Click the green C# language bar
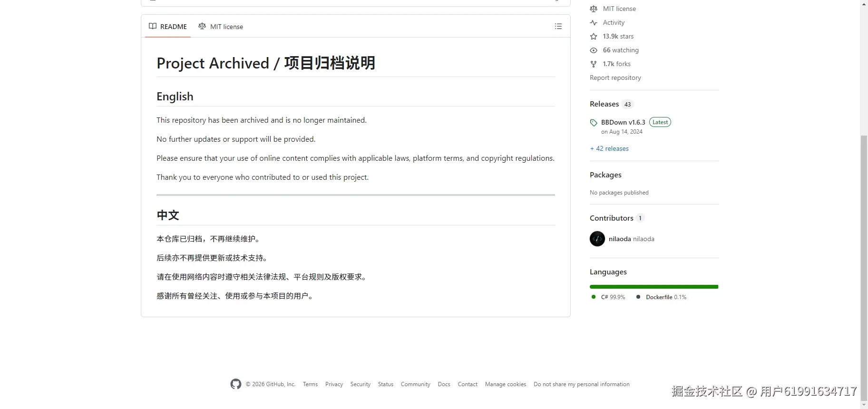868x409 pixels. pyautogui.click(x=654, y=287)
